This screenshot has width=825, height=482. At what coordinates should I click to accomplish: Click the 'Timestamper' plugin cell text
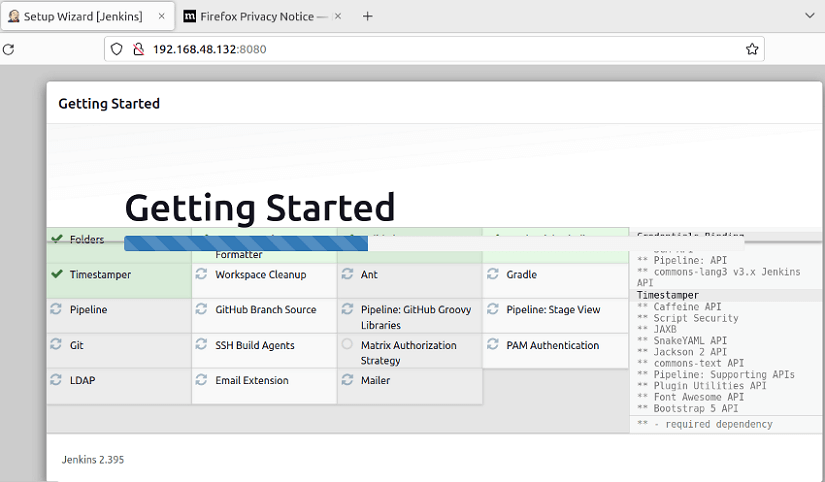point(100,275)
